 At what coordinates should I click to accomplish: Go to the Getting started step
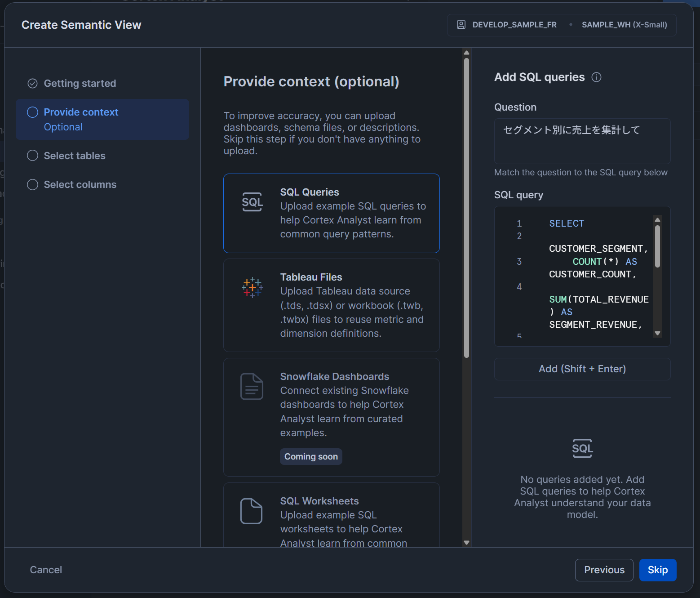tap(80, 84)
